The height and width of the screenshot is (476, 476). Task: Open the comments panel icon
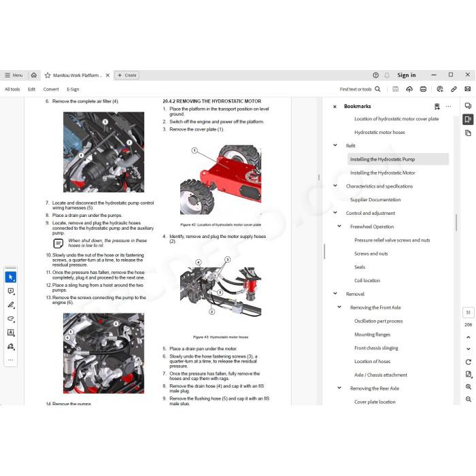(468, 105)
